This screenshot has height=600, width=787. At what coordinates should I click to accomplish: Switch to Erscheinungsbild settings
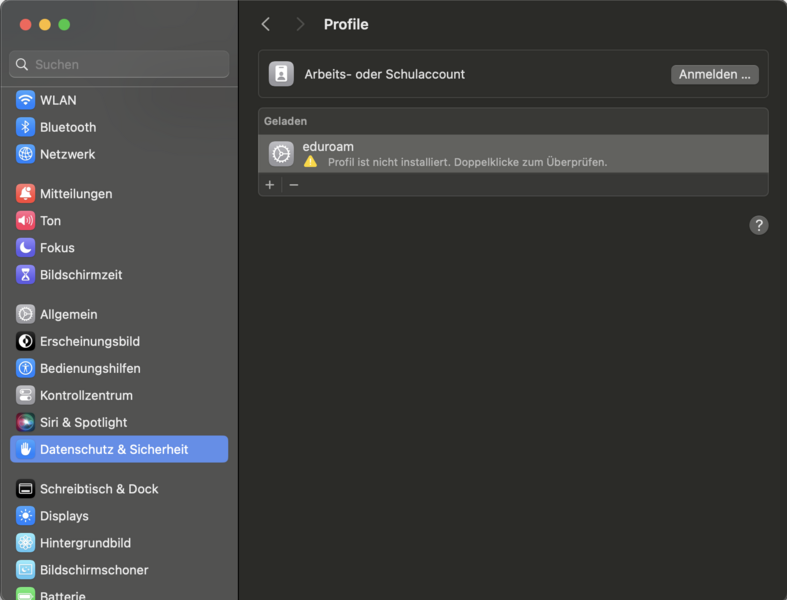click(x=89, y=341)
